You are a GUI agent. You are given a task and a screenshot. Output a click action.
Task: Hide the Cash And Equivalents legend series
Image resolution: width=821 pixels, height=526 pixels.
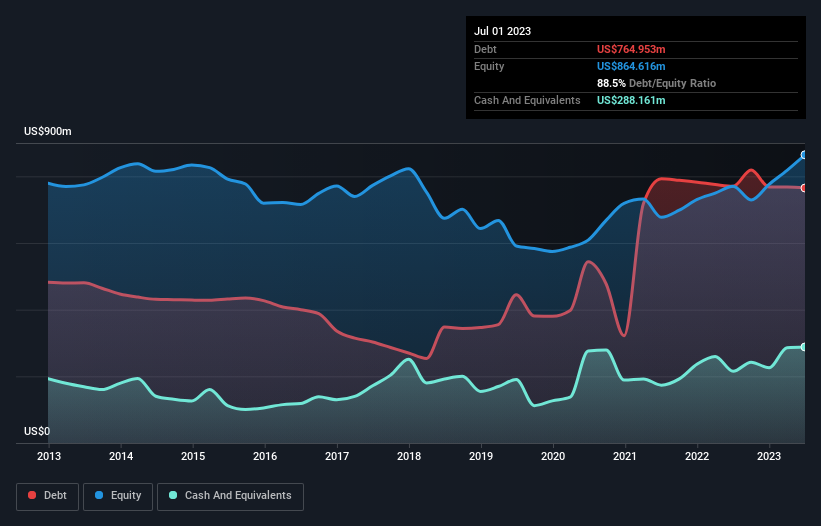pos(230,496)
